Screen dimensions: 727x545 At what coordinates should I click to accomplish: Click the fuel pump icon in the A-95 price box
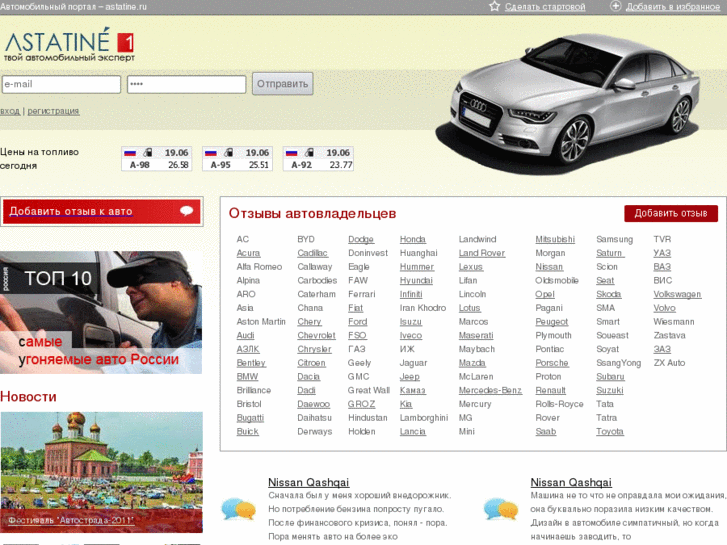coord(229,152)
